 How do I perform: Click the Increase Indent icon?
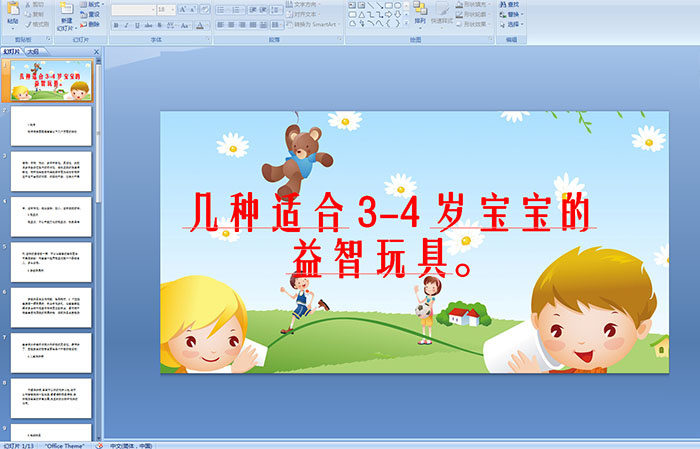pyautogui.click(x=263, y=9)
